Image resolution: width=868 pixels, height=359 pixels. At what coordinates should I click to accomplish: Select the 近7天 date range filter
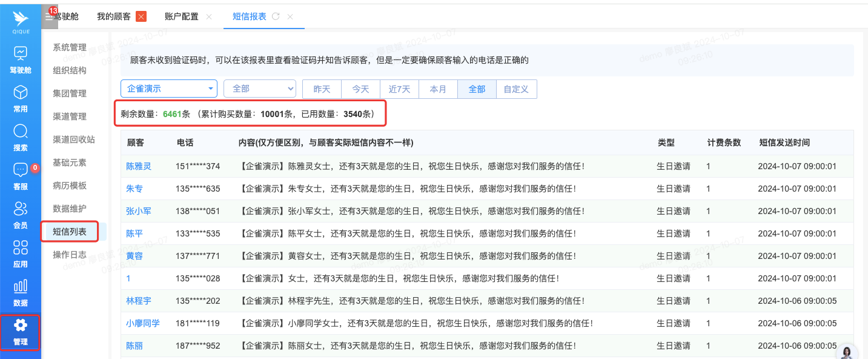point(399,89)
